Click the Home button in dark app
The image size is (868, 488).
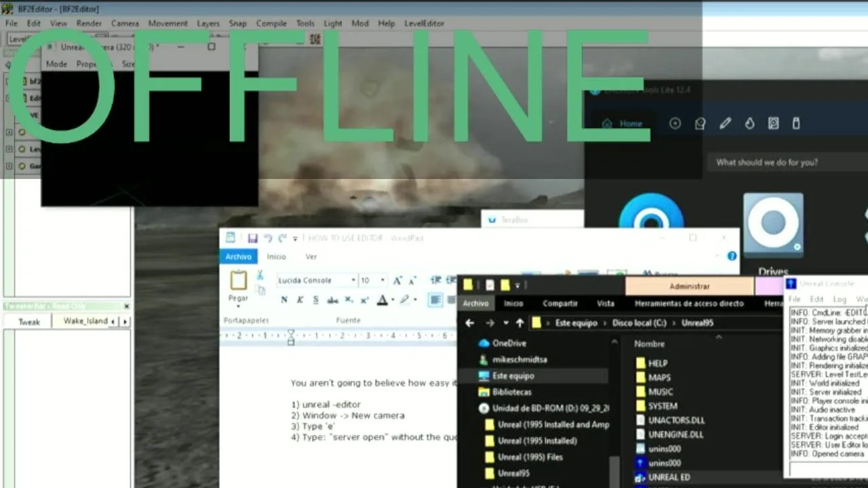(x=622, y=123)
